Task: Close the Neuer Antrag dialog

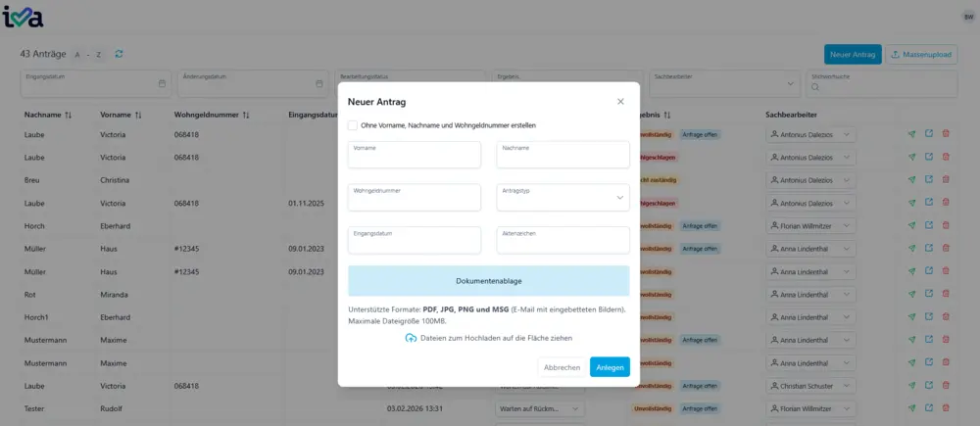Action: click(620, 102)
